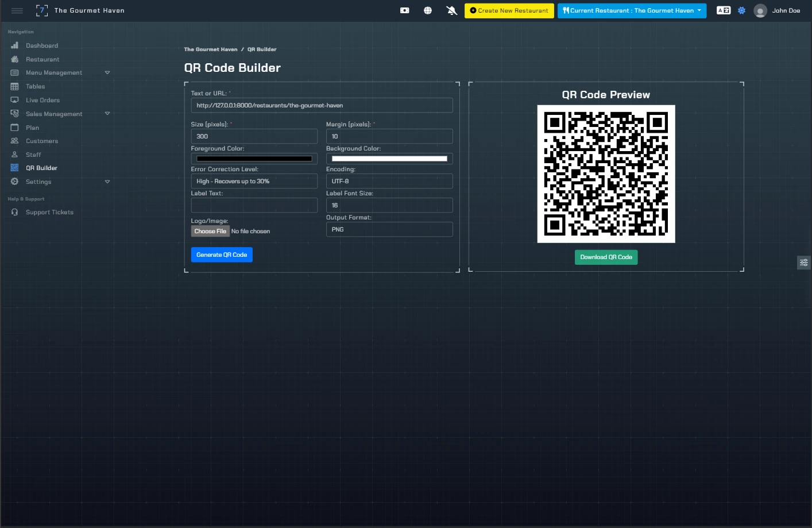
Task: Click the Menu Management list icon
Action: (15, 73)
